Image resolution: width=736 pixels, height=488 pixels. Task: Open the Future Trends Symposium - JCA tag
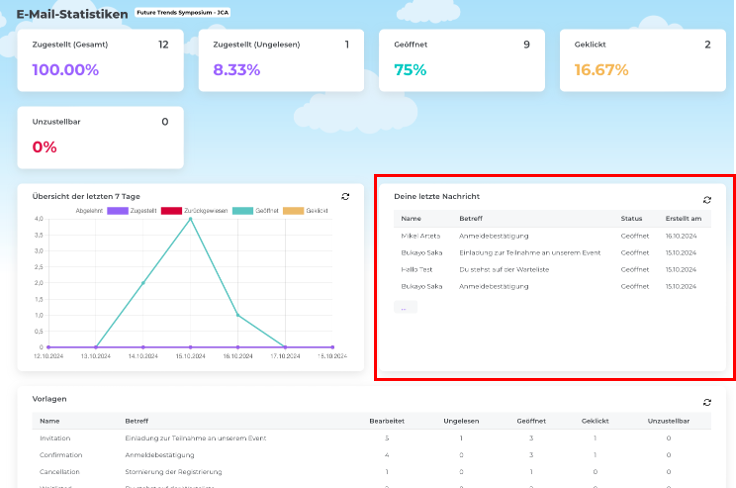point(183,13)
